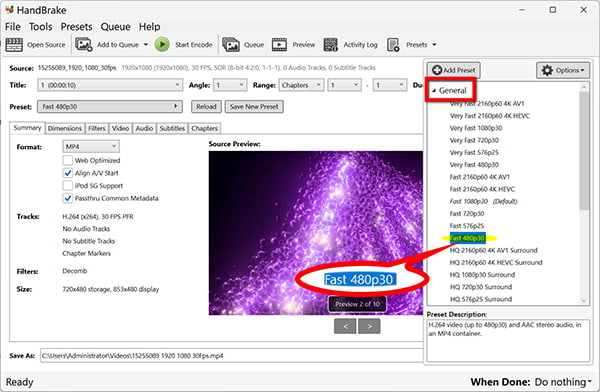Viewport: 600px width, 392px height.
Task: Switch to the Filters tab
Action: point(96,128)
